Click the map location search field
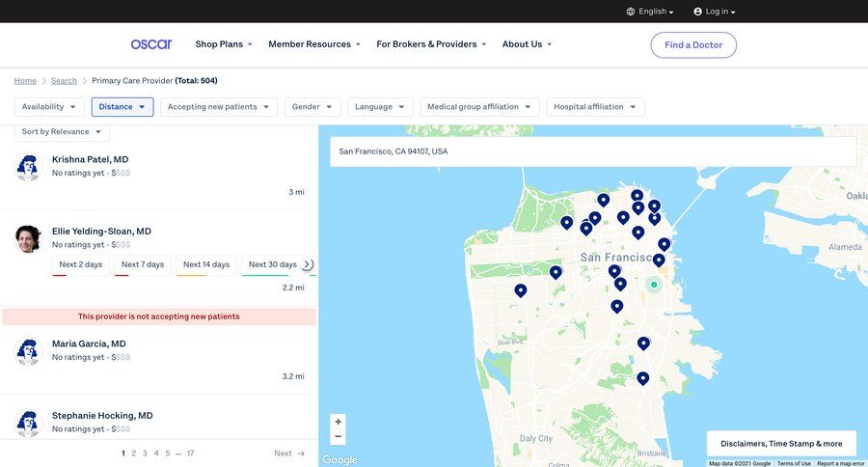Image resolution: width=868 pixels, height=467 pixels. click(593, 151)
